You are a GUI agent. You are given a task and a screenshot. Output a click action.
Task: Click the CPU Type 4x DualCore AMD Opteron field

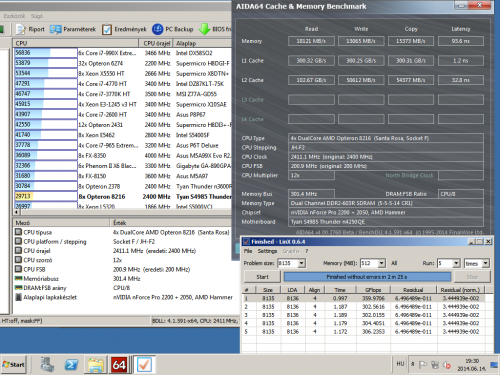tap(386, 138)
